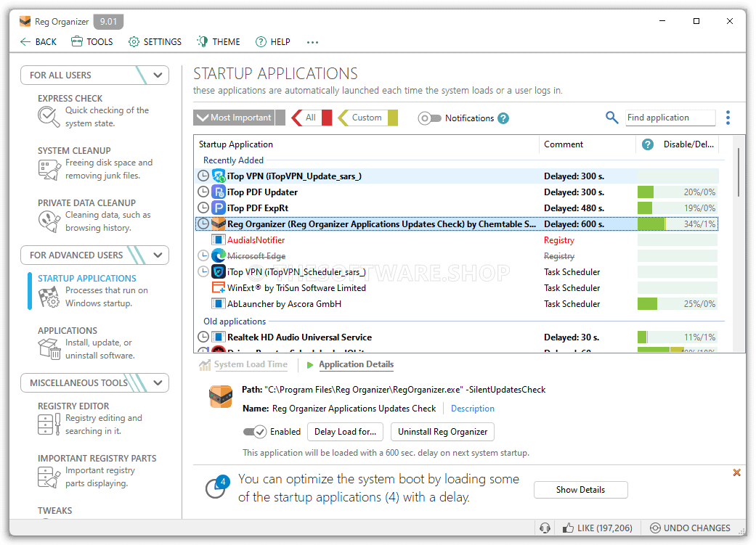Click the iTop VPN Update app icon

[219, 176]
